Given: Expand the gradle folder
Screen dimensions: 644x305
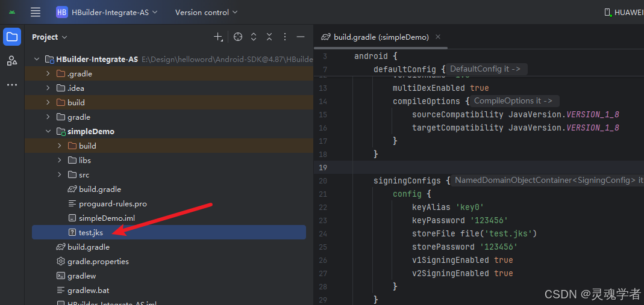Looking at the screenshot, I should 48,117.
